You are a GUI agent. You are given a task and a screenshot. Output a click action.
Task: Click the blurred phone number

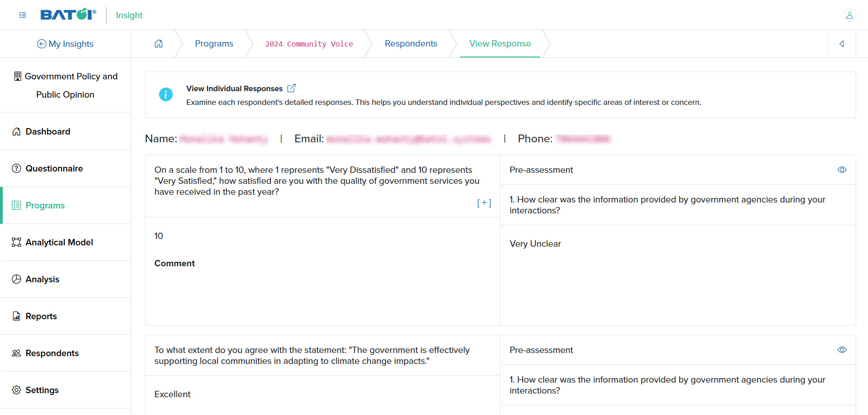(583, 139)
